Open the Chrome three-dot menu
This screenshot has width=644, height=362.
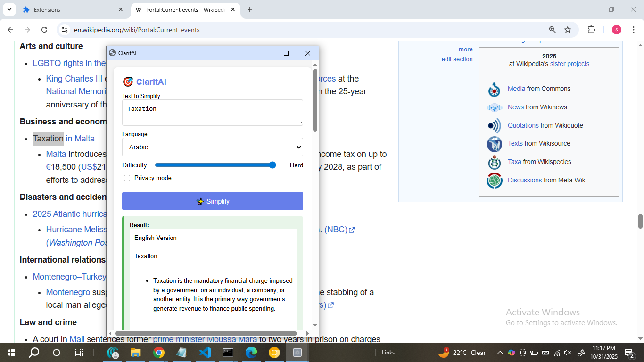coord(633,30)
